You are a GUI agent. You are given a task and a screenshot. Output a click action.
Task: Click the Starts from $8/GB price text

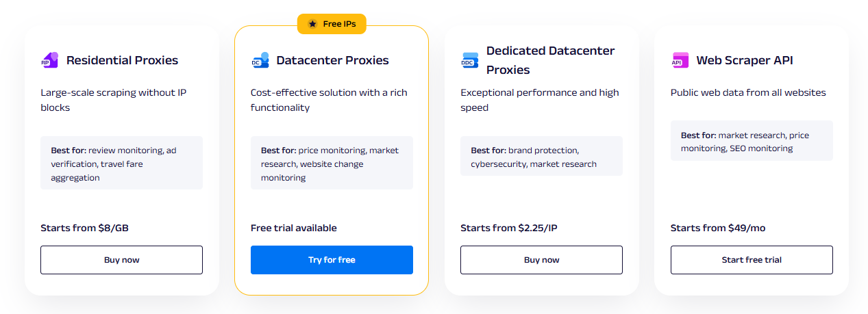point(84,228)
